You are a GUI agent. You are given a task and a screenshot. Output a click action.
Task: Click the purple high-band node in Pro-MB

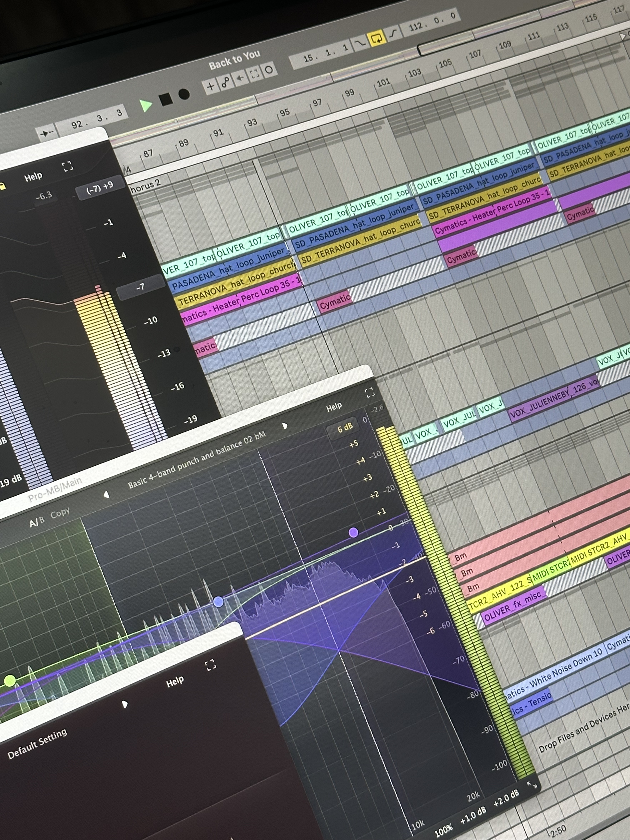[353, 532]
